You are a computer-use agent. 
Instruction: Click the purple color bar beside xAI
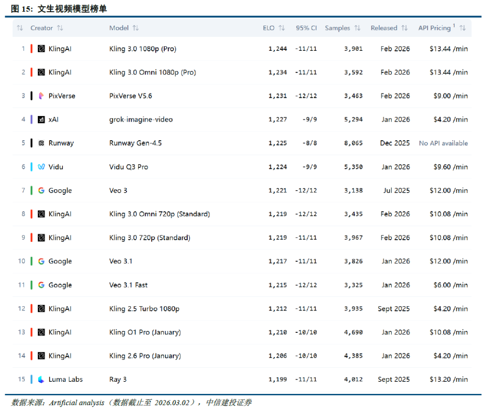[x=31, y=120]
